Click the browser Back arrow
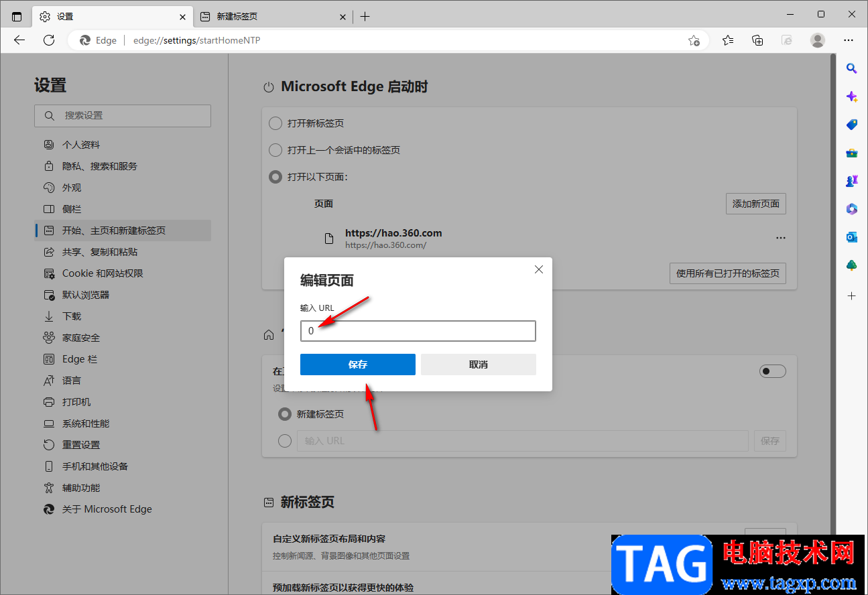Image resolution: width=868 pixels, height=595 pixels. pyautogui.click(x=19, y=40)
